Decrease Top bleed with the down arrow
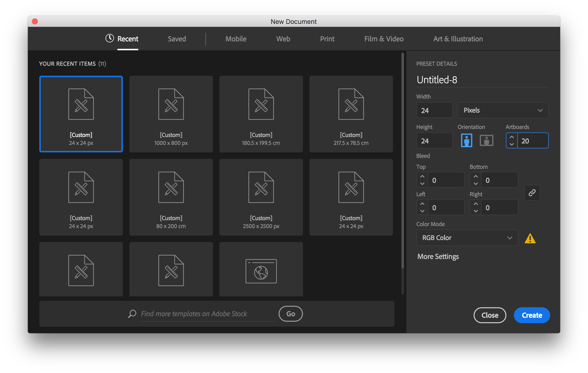The width and height of the screenshot is (588, 373). tap(422, 183)
